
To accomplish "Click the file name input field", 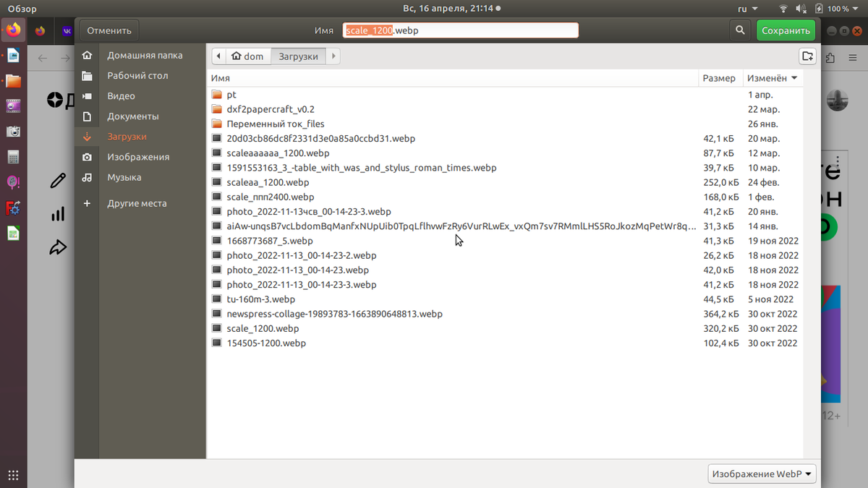I will 461,30.
